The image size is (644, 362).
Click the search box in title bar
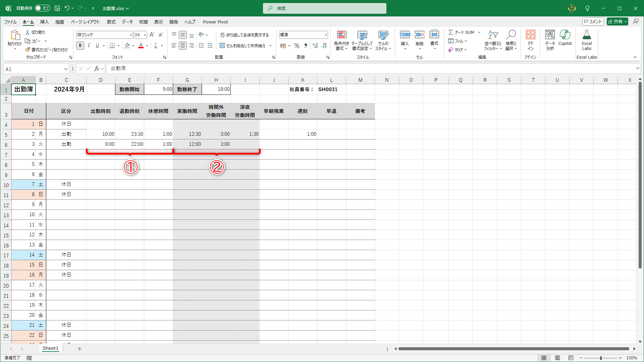(x=325, y=8)
